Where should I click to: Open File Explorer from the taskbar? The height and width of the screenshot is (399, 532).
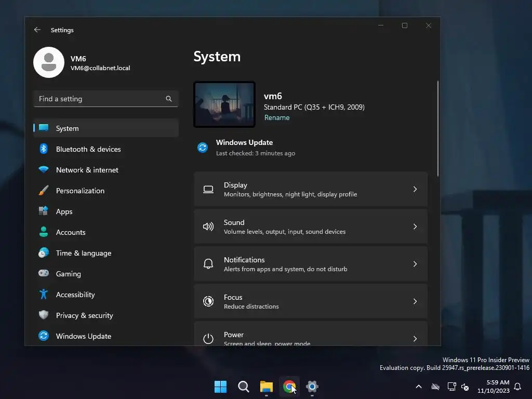267,387
